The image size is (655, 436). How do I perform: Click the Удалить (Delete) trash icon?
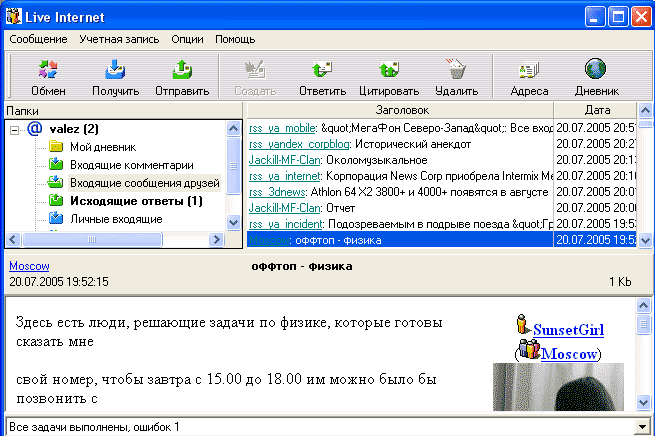pyautogui.click(x=457, y=71)
